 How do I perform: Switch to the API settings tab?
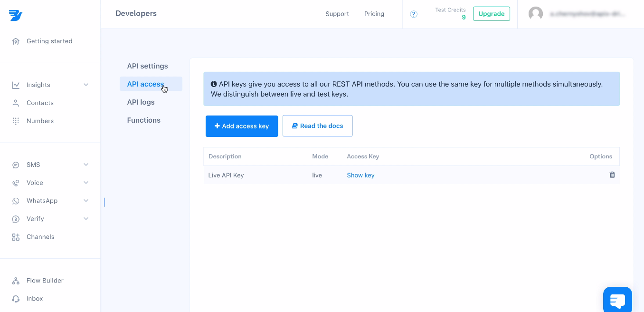pyautogui.click(x=147, y=66)
